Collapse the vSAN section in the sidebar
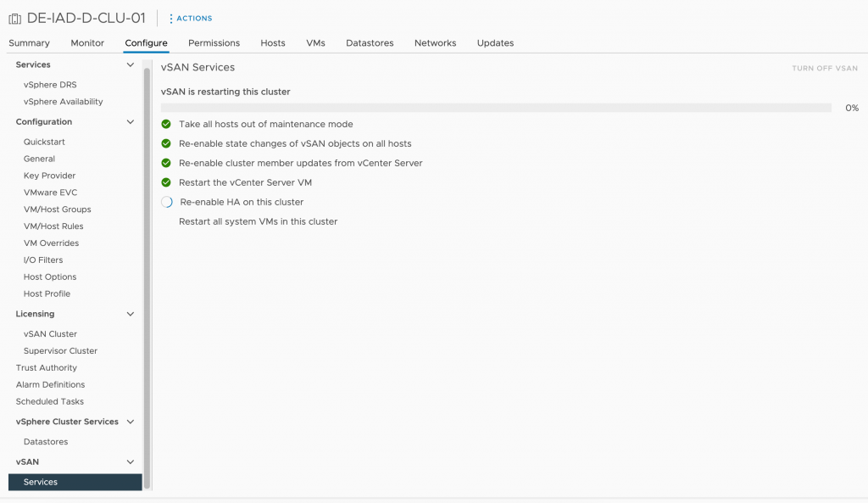 (x=129, y=461)
